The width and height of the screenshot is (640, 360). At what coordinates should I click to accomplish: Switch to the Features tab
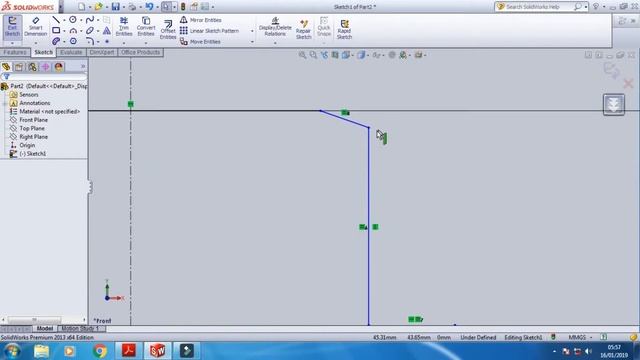tap(15, 52)
